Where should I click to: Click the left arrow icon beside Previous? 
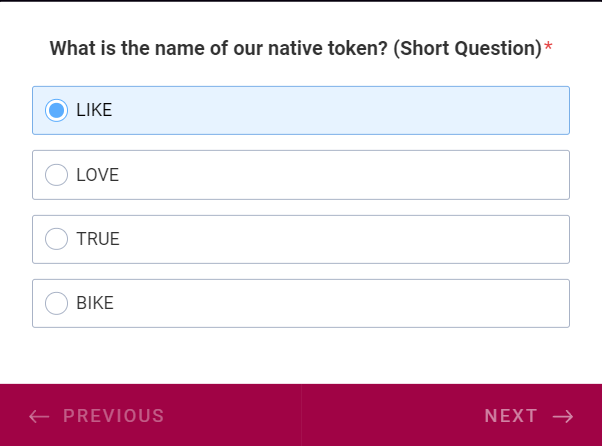click(39, 416)
